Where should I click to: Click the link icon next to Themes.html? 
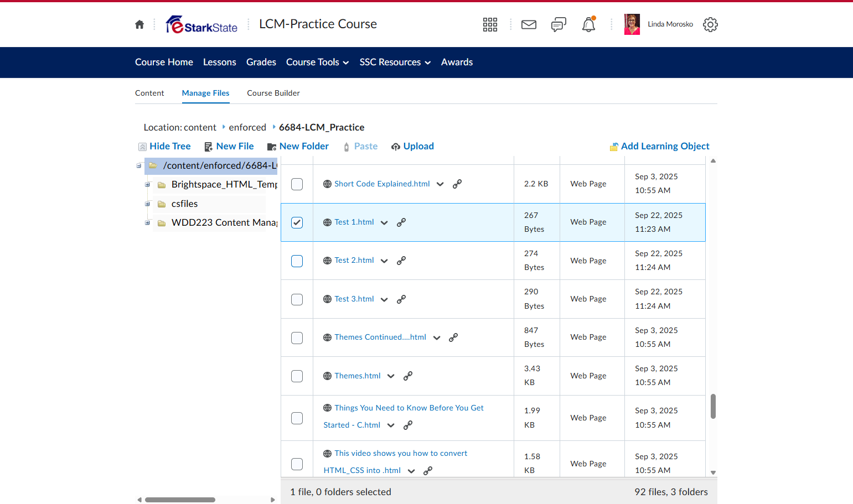pos(408,376)
